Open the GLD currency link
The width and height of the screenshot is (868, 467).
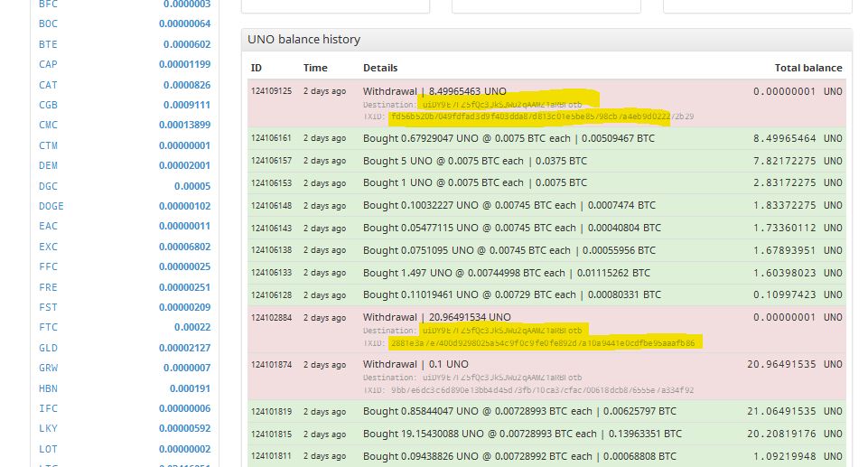point(48,348)
